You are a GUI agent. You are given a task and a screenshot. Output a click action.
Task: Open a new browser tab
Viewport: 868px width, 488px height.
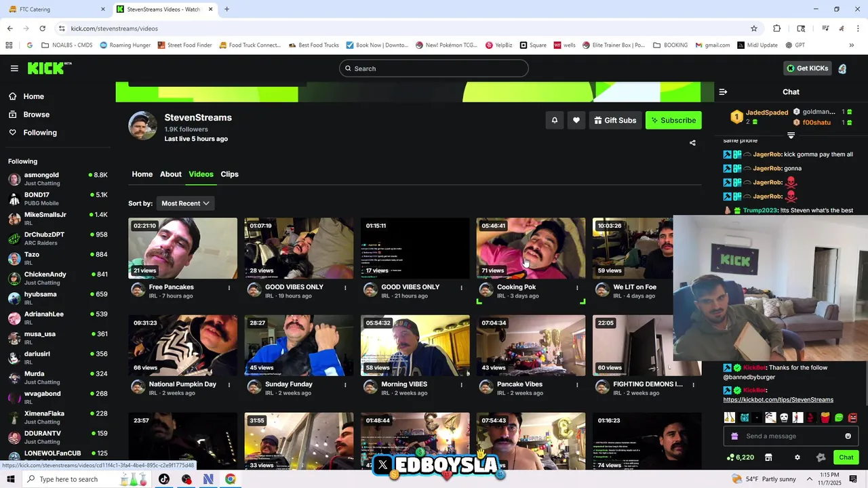(226, 9)
